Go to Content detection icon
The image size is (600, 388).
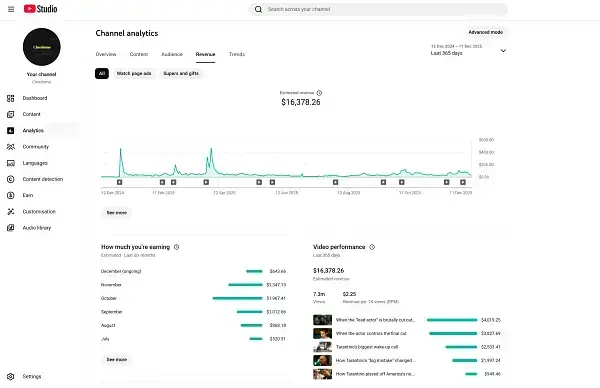pos(11,179)
